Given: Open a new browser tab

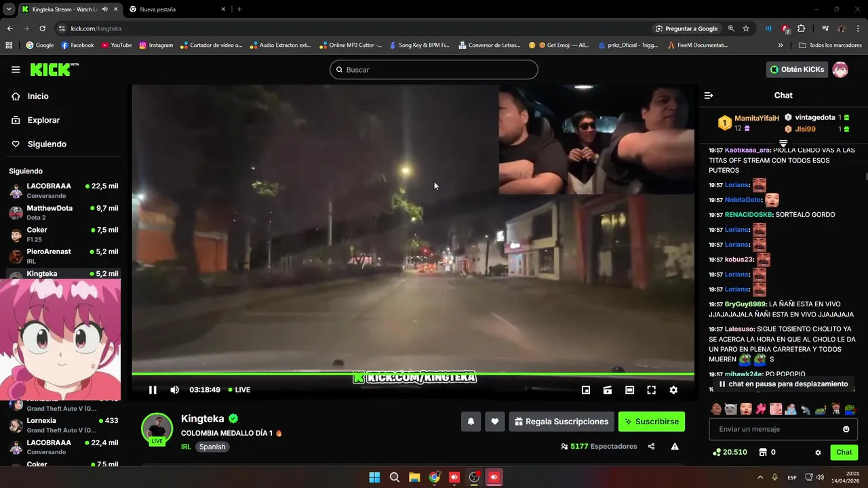Looking at the screenshot, I should tap(239, 9).
